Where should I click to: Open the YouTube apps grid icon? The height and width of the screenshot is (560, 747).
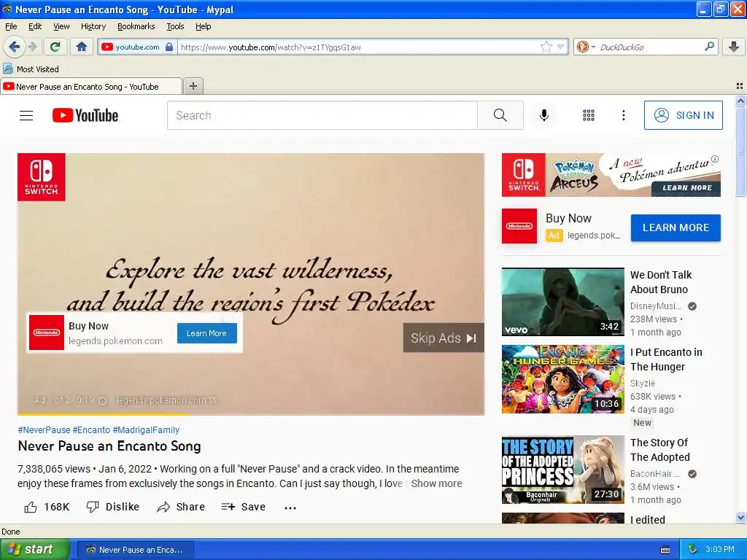[589, 115]
